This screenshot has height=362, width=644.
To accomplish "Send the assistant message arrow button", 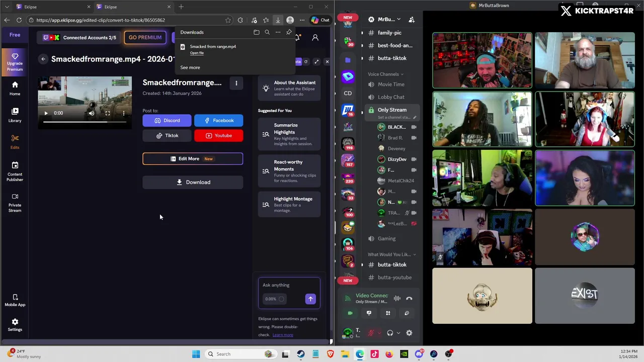I will 310,299.
